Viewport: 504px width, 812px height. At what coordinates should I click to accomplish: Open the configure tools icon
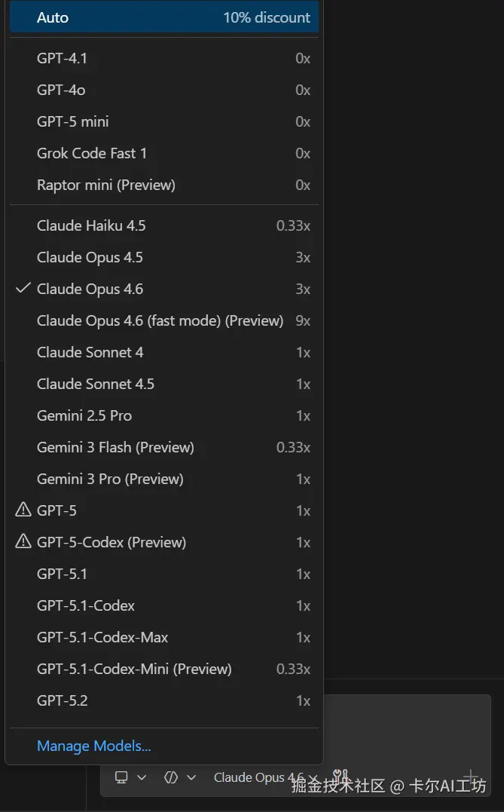coord(341,777)
